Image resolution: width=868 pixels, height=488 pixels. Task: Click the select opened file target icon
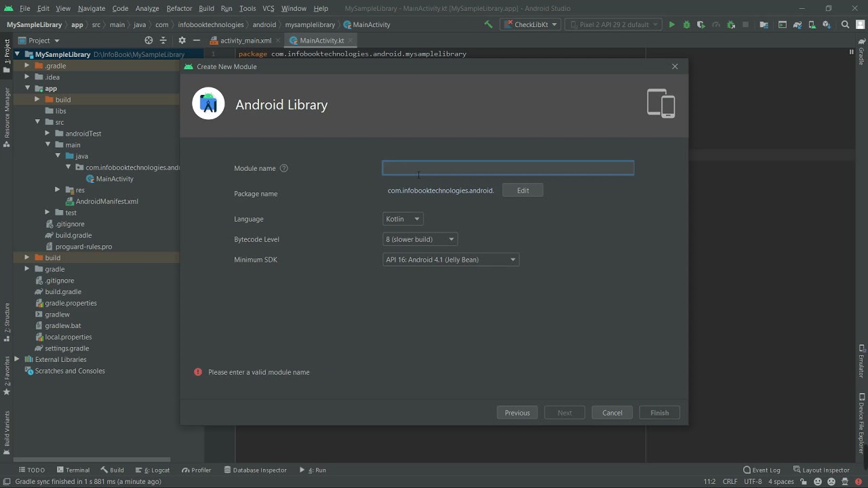(149, 41)
